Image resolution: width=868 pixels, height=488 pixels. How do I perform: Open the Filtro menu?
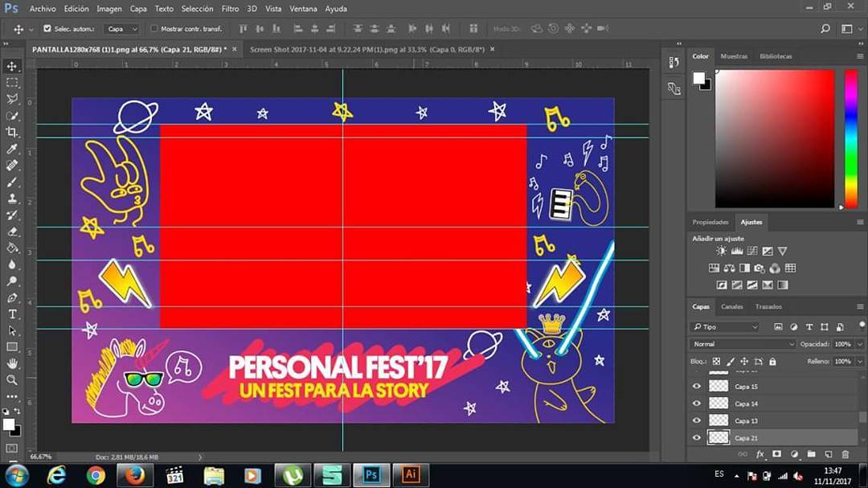(231, 9)
